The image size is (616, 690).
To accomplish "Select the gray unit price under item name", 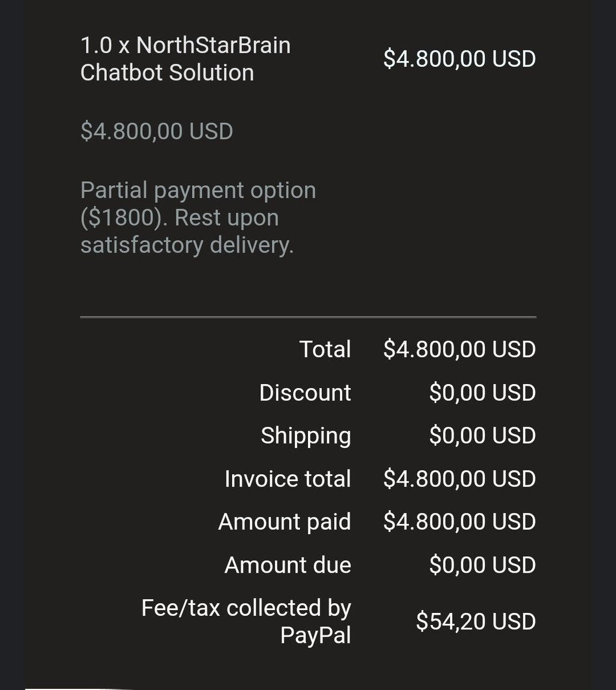I will point(156,131).
